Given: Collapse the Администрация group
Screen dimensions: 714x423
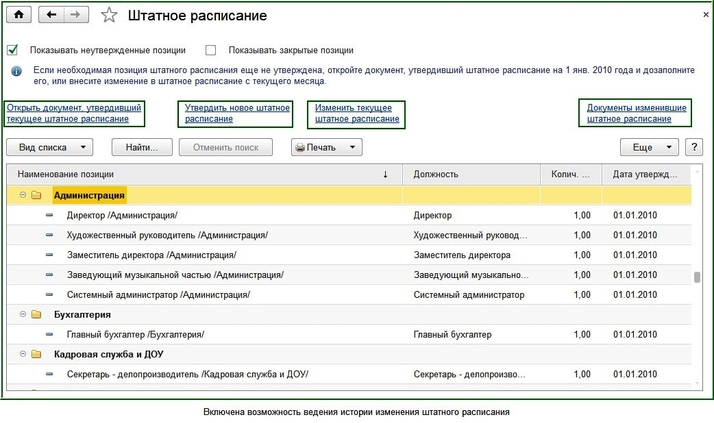Looking at the screenshot, I should (x=21, y=196).
